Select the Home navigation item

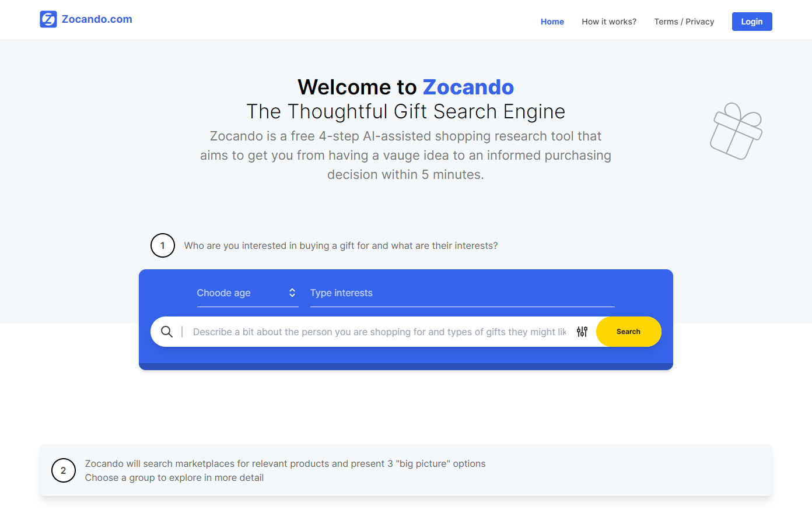pos(552,22)
